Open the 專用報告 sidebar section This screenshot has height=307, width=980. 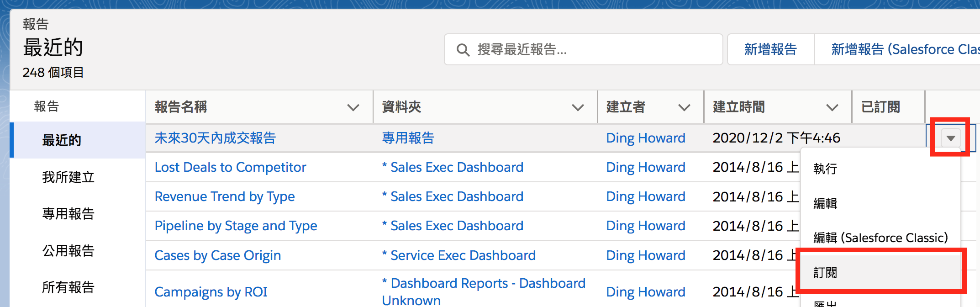click(67, 214)
